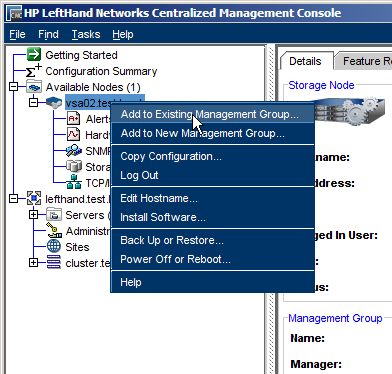The image size is (392, 374).
Task: Click the Storage disks icon
Action: tap(74, 167)
